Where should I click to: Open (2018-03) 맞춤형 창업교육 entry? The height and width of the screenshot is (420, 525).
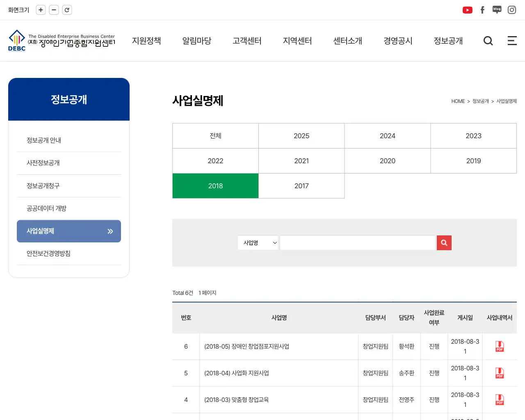237,400
